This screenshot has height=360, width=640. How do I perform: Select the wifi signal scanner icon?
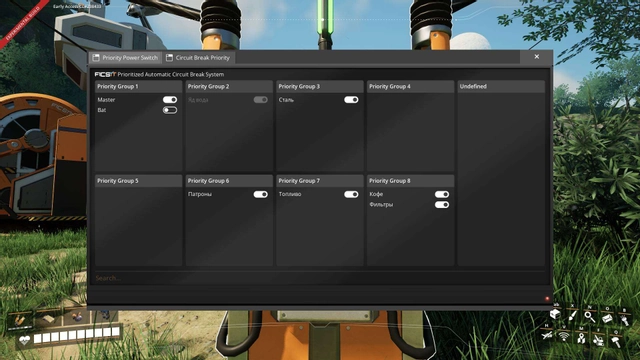pos(564,336)
